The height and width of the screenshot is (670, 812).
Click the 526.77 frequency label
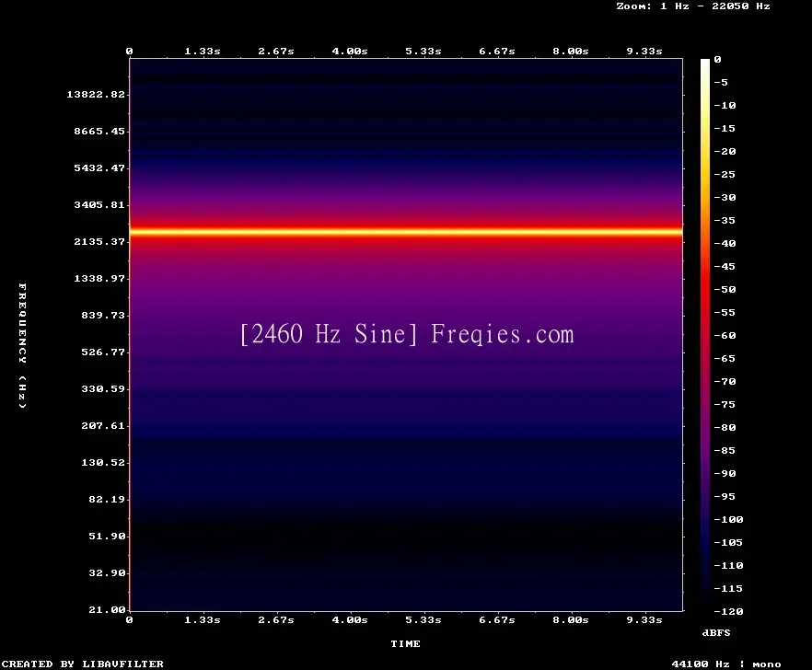pos(103,352)
